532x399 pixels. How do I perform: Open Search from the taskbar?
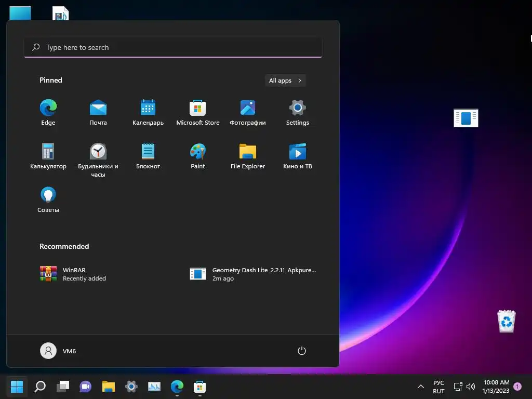40,387
